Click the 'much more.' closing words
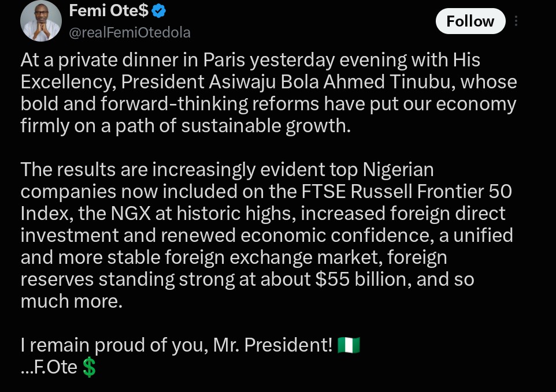 (71, 301)
